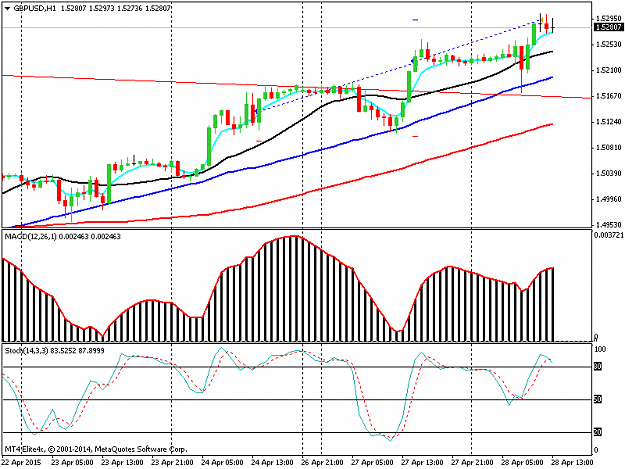Click the 1.51240 price axis label

[609, 122]
